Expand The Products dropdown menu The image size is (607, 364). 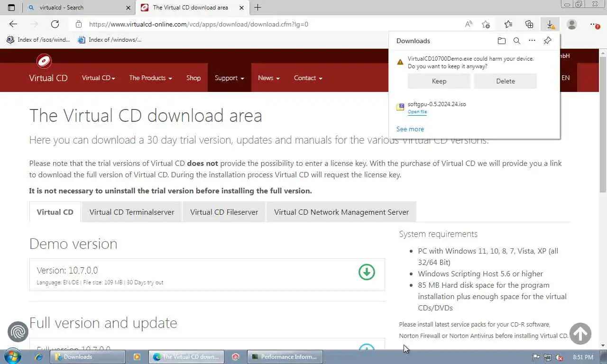click(150, 78)
